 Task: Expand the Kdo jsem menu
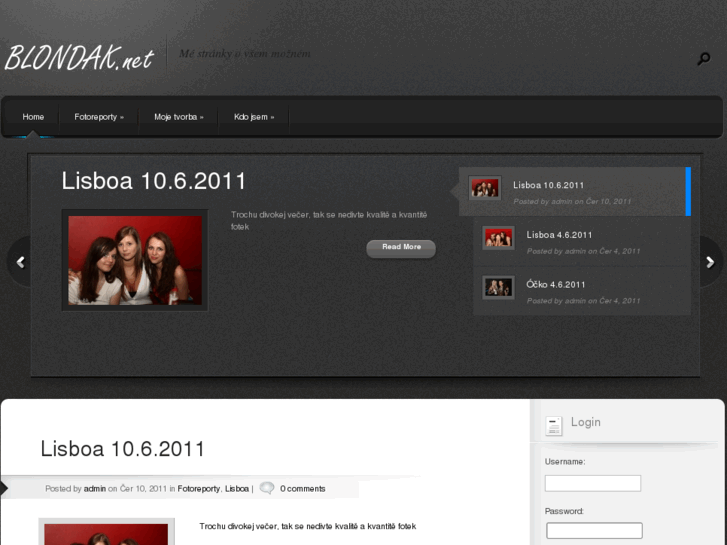point(254,117)
